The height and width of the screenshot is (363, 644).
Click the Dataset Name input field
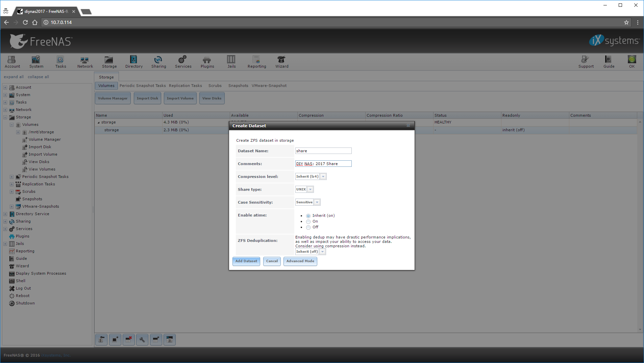point(323,151)
